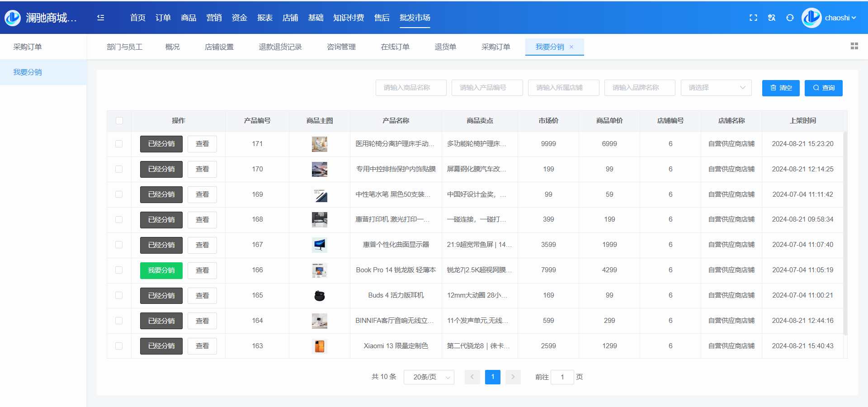Close the 我要分销 tab
Image resolution: width=868 pixels, height=407 pixels.
click(x=571, y=47)
